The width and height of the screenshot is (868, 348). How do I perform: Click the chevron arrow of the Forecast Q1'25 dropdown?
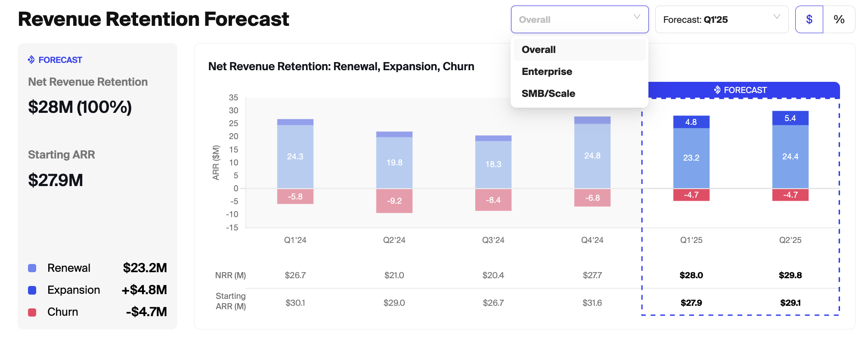[777, 17]
